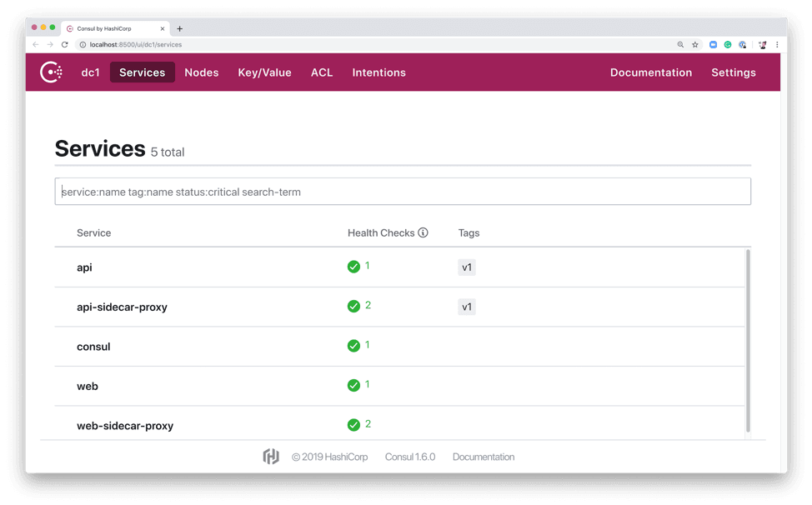Viewport: 812px width, 505px height.
Task: Reload the page with browser refresh icon
Action: pyautogui.click(x=64, y=45)
